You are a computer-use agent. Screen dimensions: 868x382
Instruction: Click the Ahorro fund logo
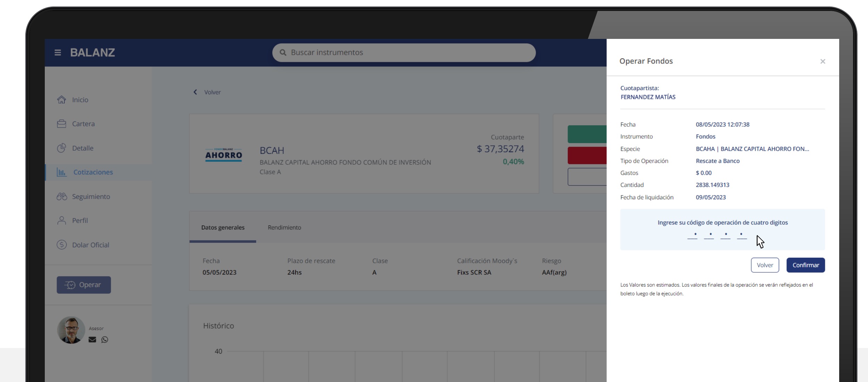point(224,154)
